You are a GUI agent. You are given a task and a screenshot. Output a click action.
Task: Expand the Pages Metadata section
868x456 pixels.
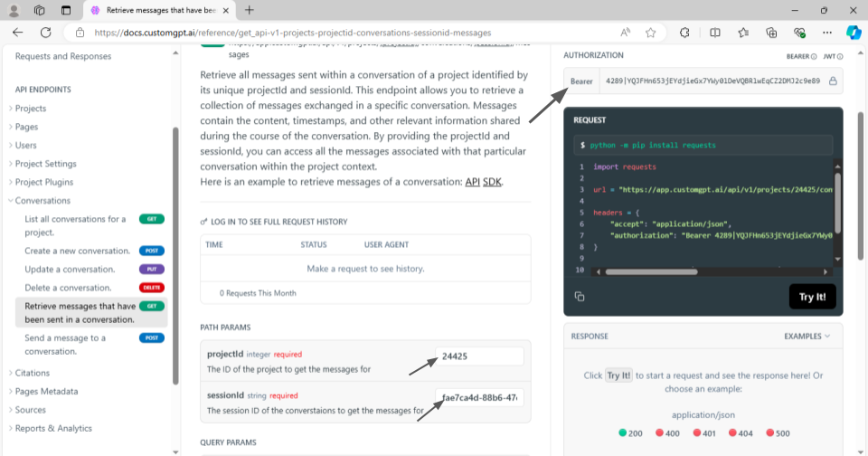click(46, 391)
